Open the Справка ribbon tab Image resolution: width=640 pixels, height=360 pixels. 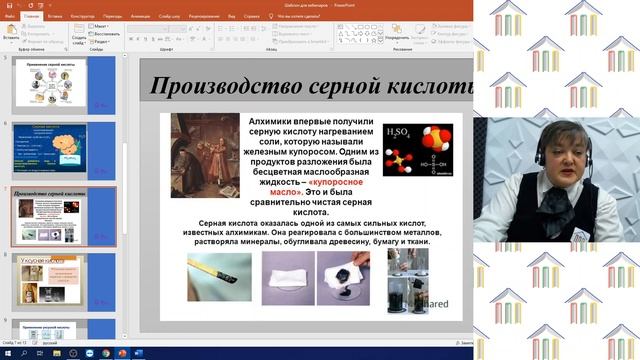pyautogui.click(x=251, y=16)
